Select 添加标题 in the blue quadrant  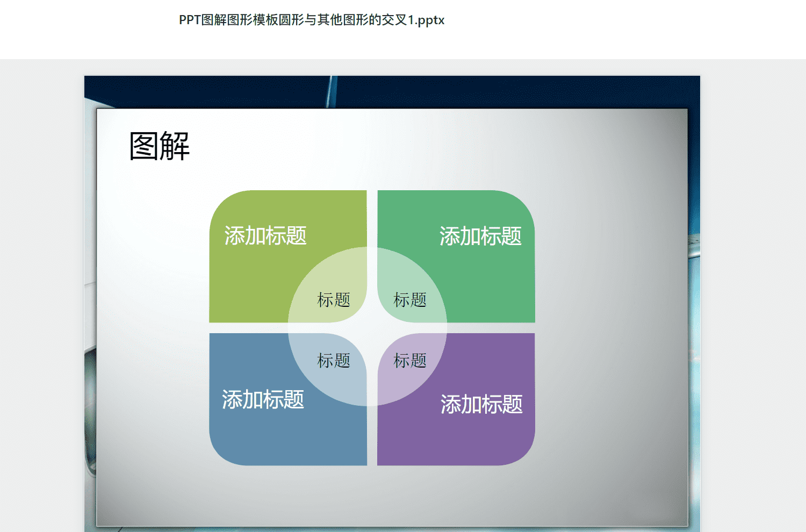pos(263,400)
